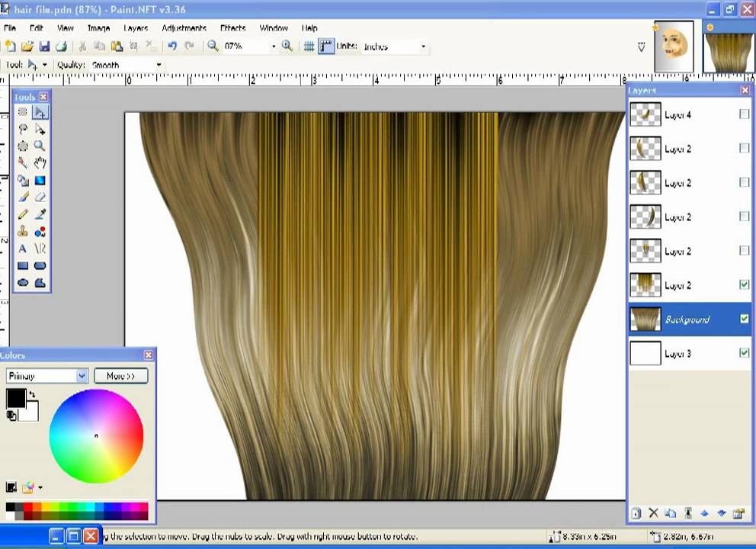This screenshot has height=549, width=756.
Task: Toggle the pixel grid icon
Action: [309, 47]
